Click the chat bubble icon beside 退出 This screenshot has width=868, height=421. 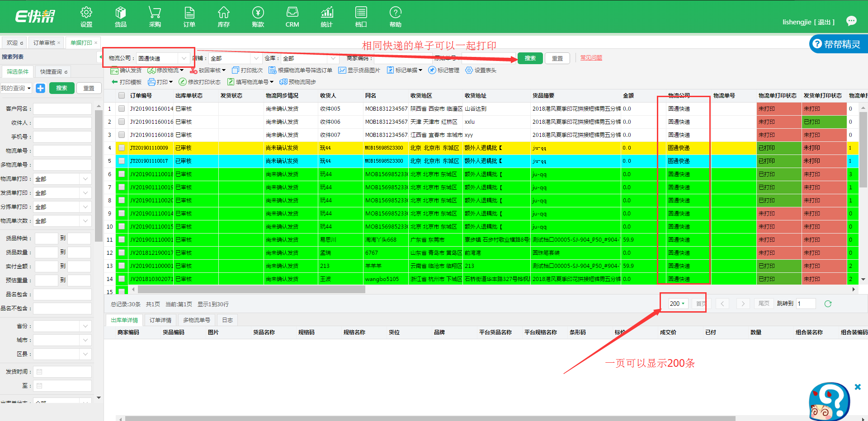pyautogui.click(x=851, y=21)
